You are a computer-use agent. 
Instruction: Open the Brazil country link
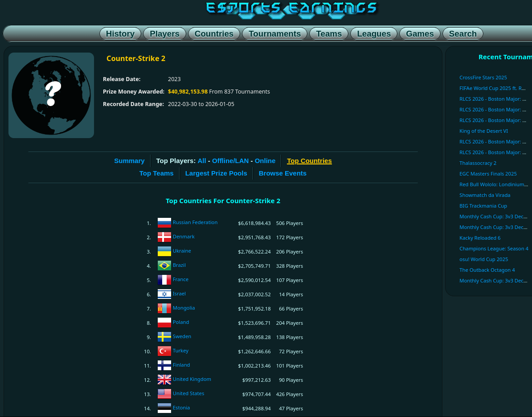pyautogui.click(x=179, y=265)
